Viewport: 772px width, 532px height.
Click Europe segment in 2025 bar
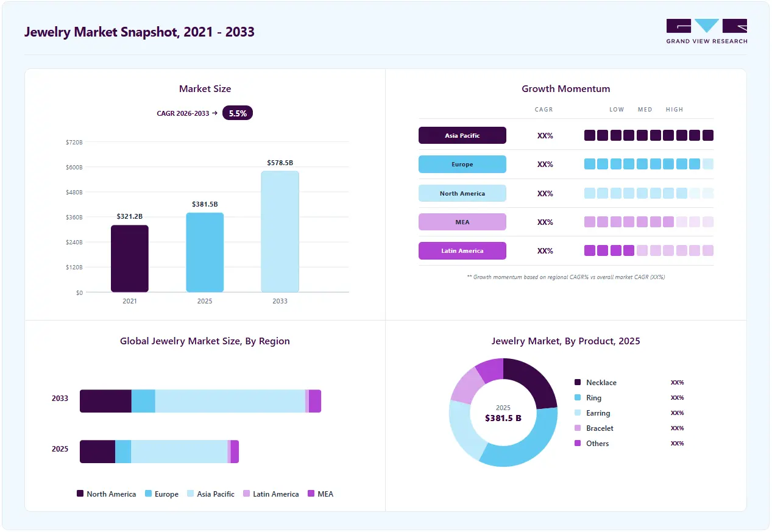tap(123, 452)
